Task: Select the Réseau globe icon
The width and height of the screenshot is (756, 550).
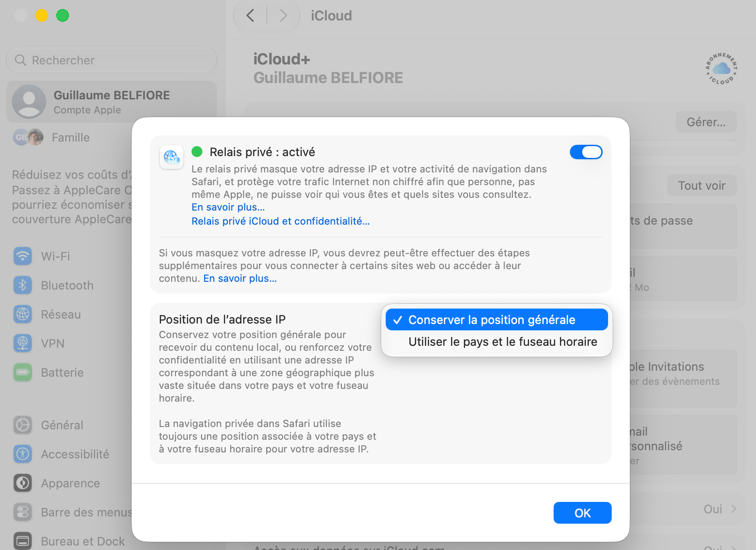Action: pyautogui.click(x=23, y=314)
